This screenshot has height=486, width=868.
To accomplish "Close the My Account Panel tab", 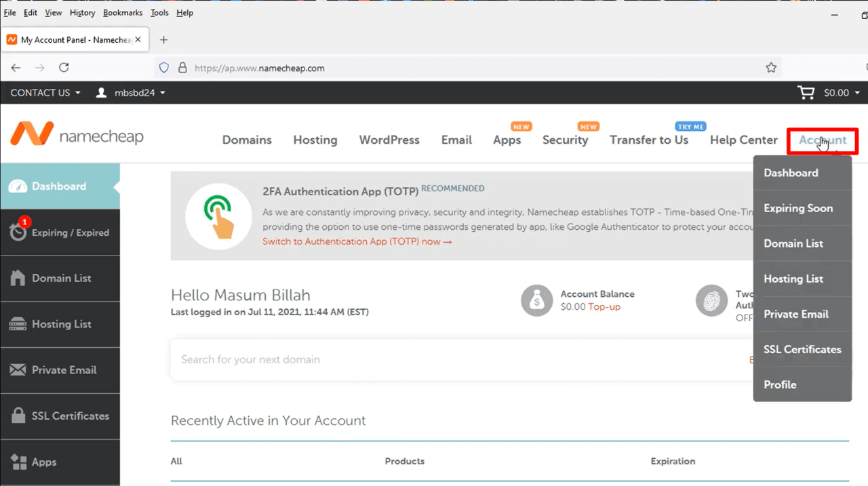I will click(x=138, y=39).
